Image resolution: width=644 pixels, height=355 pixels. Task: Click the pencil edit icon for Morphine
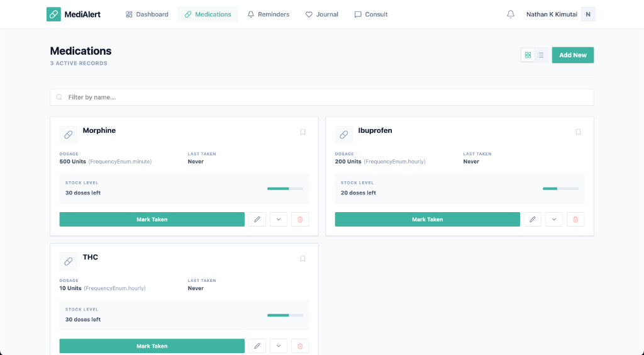point(257,219)
